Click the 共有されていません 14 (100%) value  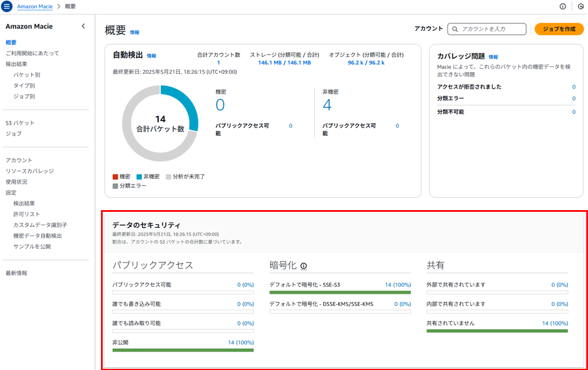pos(555,323)
